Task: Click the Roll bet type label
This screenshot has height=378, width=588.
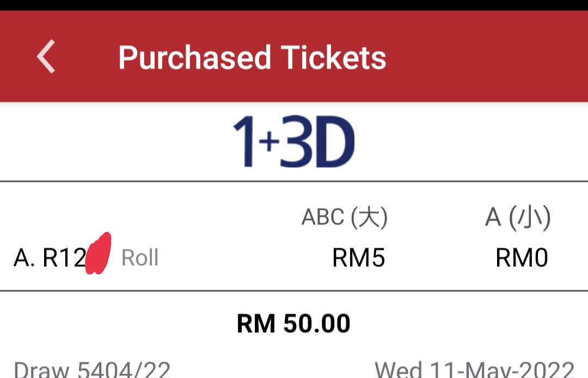Action: (x=140, y=258)
